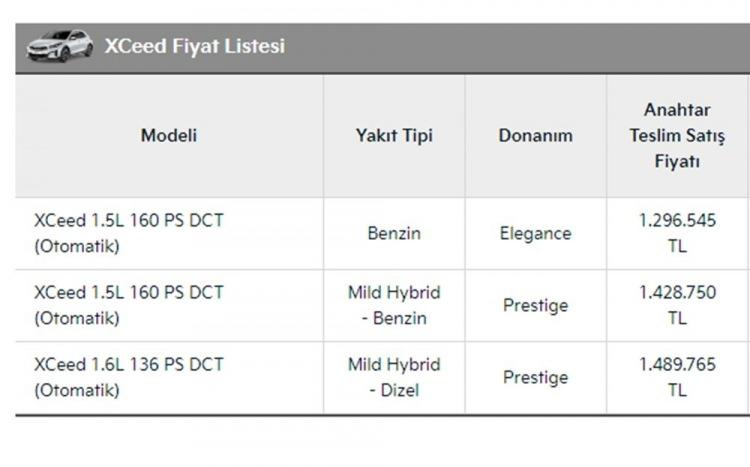
Task: Click the XCeed car icon in header
Action: tap(59, 46)
